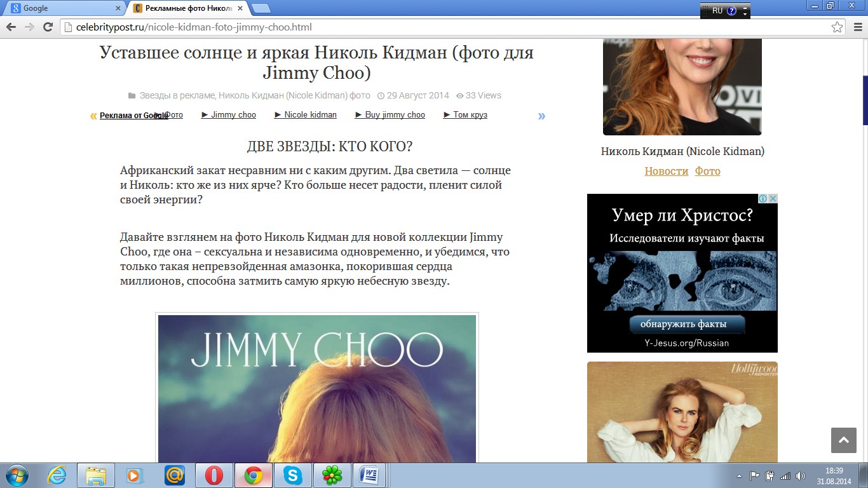This screenshot has height=488, width=868.
Task: Open the clock showing 18:39
Action: coord(835,476)
